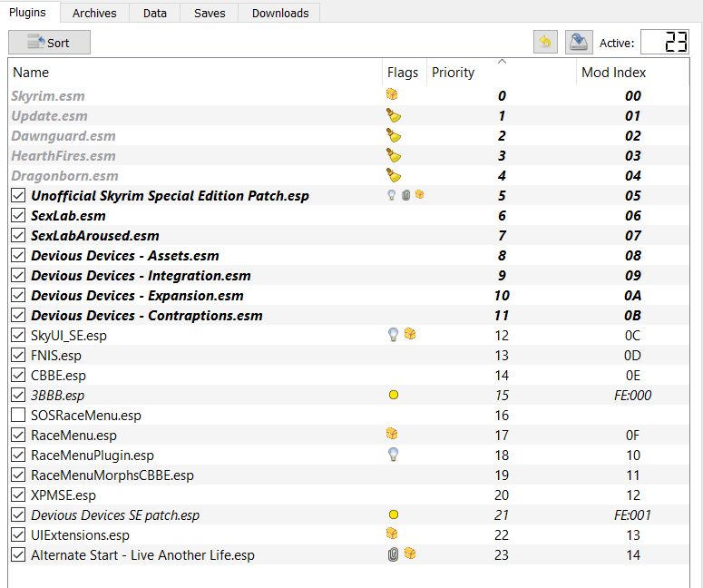703x588 pixels.
Task: Sort by the Flags column header
Action: (403, 73)
